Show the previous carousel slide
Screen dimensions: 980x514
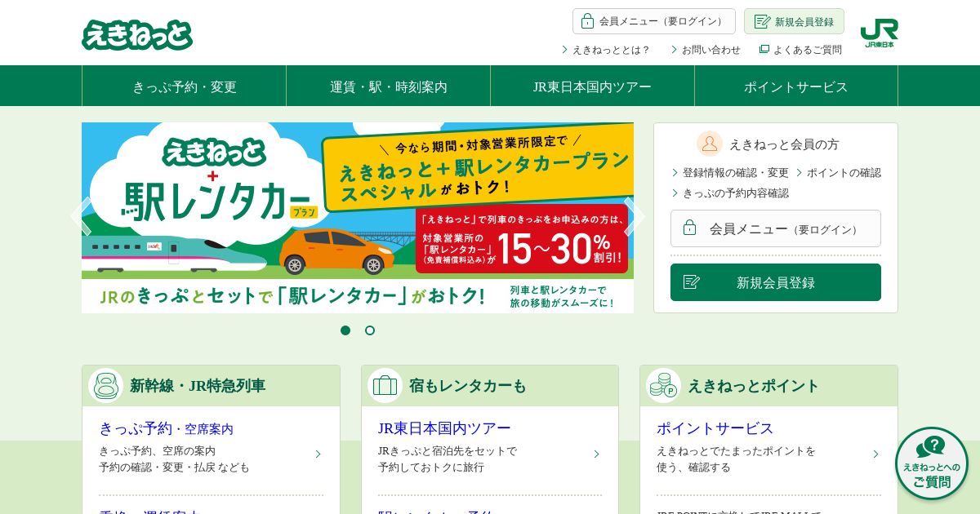pyautogui.click(x=81, y=217)
